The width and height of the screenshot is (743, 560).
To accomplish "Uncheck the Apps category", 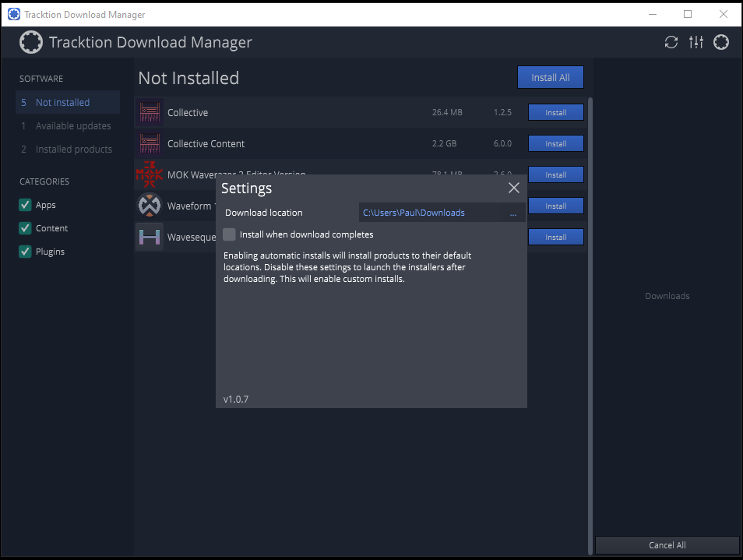I will [x=25, y=205].
